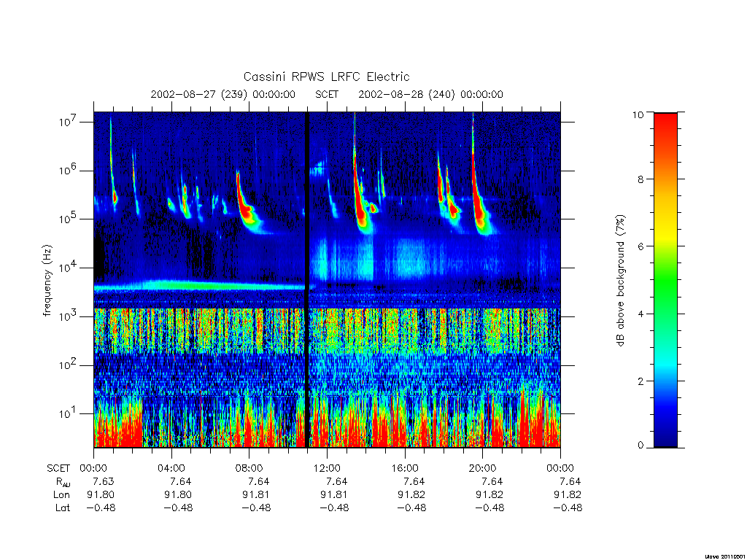Click the 20:00 time tick label
Image resolution: width=747 pixels, height=560 pixels.
coord(483,468)
